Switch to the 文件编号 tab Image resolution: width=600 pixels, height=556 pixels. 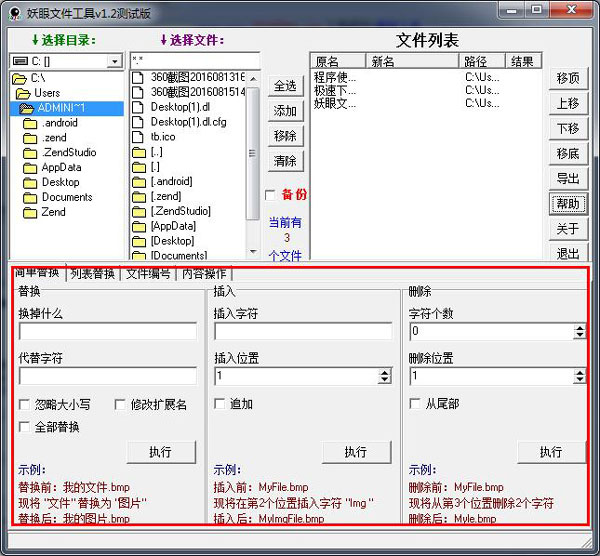(148, 273)
